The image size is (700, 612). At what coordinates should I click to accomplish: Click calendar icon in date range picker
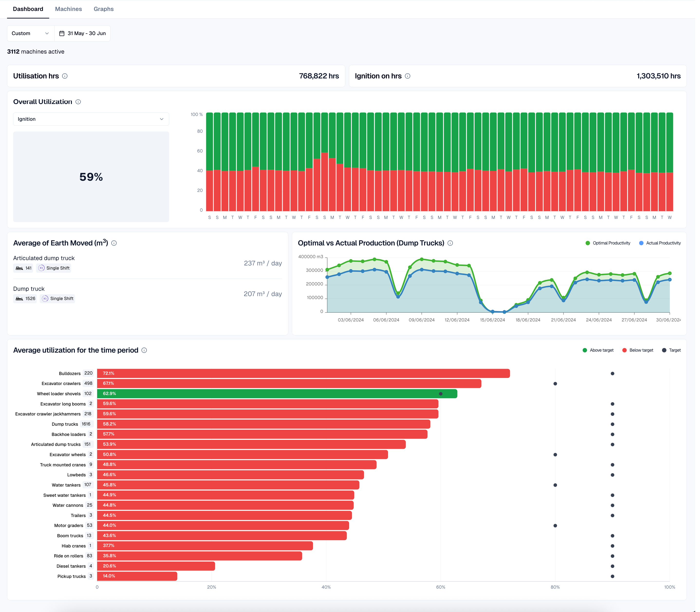[62, 33]
